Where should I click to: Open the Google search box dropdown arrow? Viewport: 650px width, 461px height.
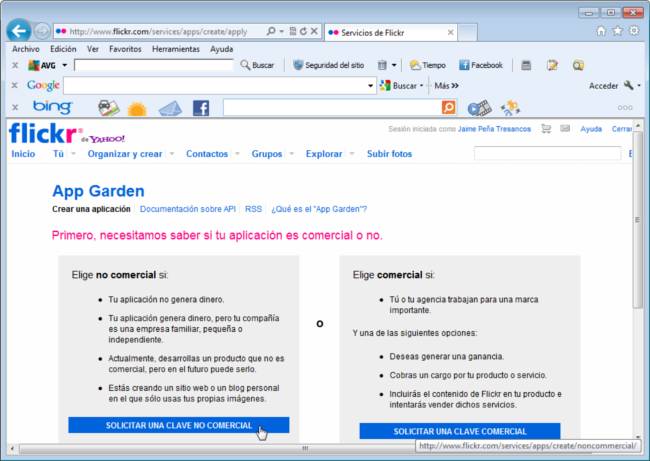[370, 86]
